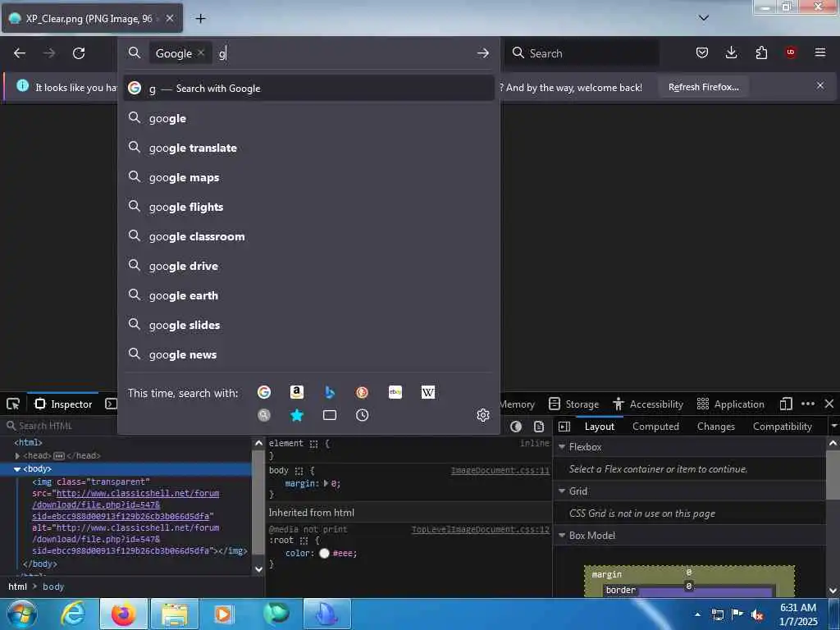Toggle light/dark color scheme simulation
Screen dimensions: 840x630
[x=516, y=427]
